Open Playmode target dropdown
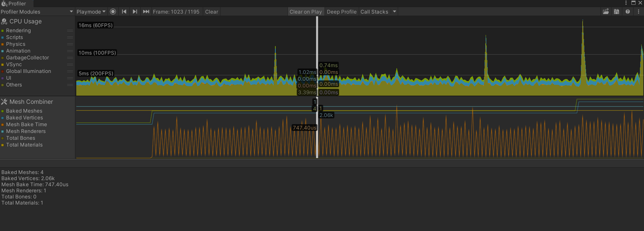 tap(91, 12)
